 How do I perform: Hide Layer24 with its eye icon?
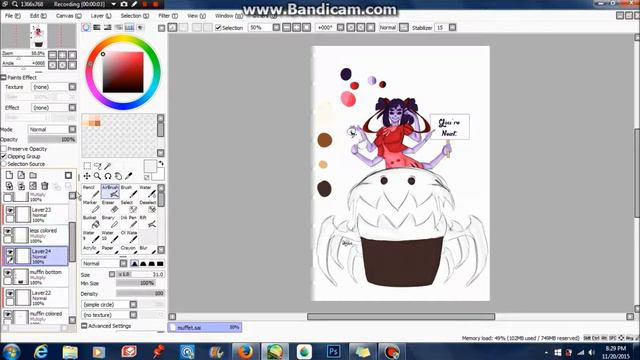[10, 252]
